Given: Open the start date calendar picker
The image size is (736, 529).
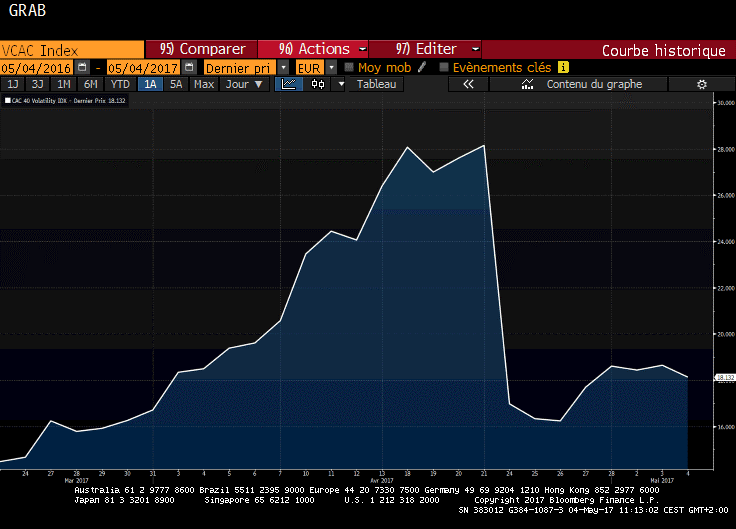Looking at the screenshot, I should (x=82, y=67).
